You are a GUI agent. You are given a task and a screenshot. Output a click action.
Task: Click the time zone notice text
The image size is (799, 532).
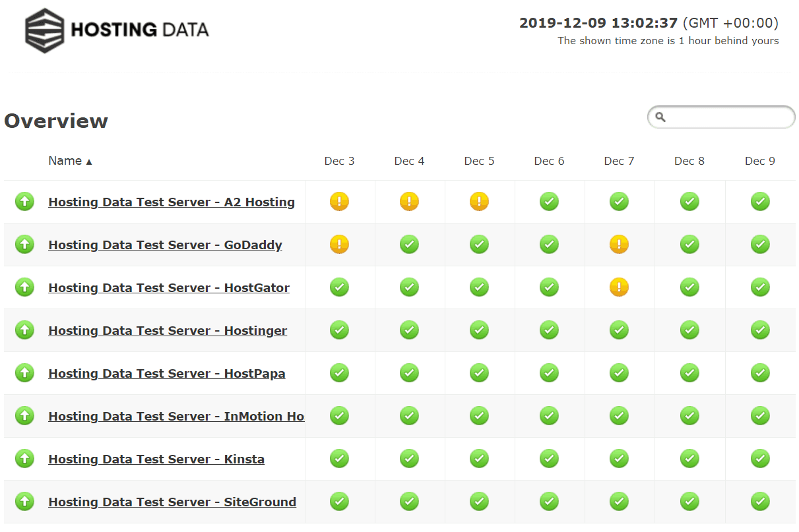(668, 41)
